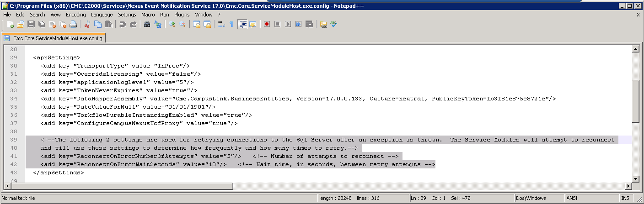
Task: Click the ANSI encoding status field
Action: point(591,198)
